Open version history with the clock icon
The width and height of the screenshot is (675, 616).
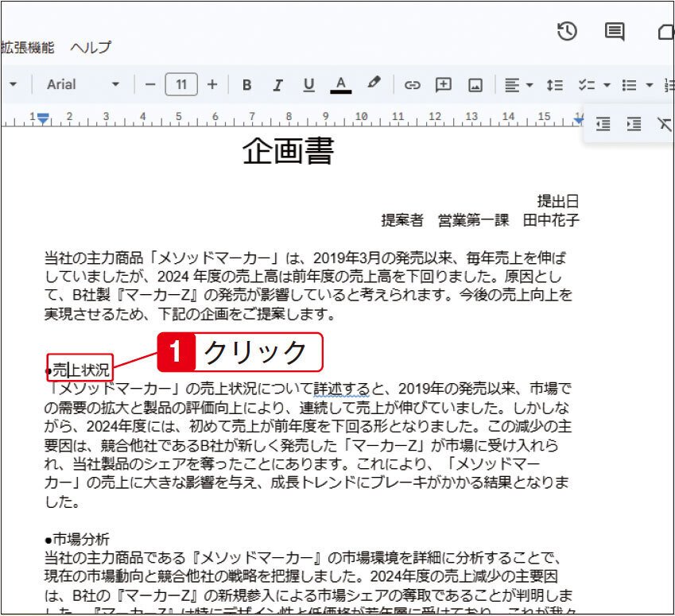click(566, 32)
